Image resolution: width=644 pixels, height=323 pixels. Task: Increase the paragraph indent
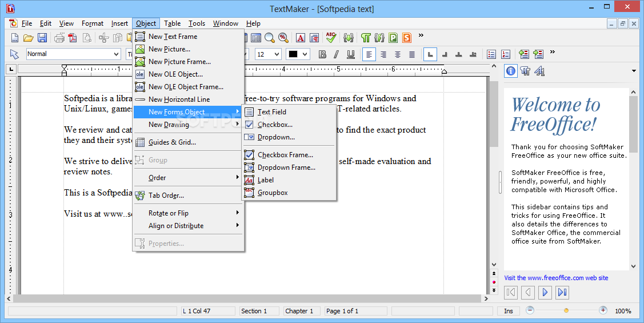538,54
